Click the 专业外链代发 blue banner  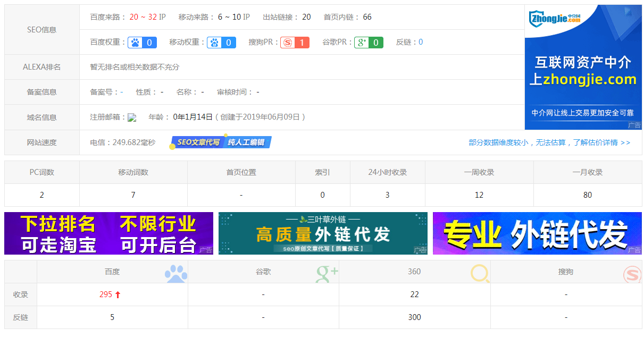[x=537, y=233]
